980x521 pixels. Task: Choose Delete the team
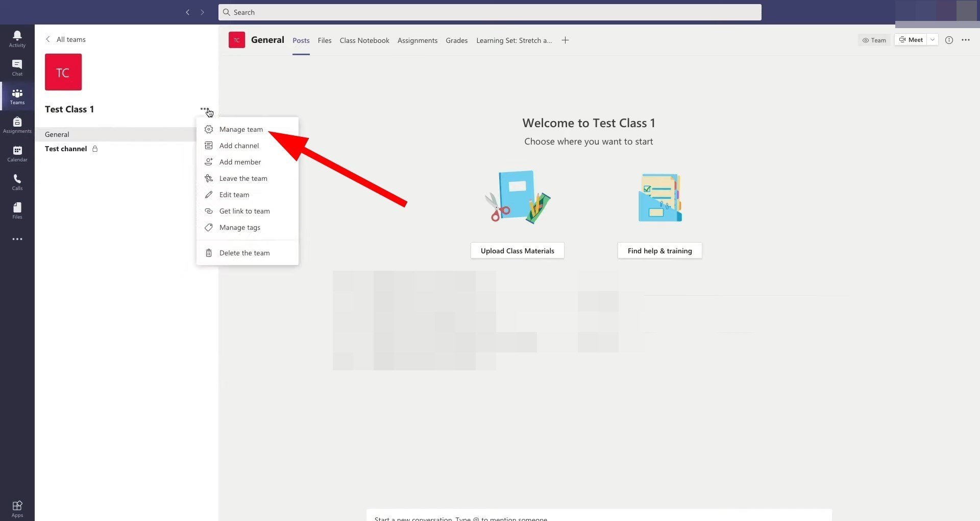248,253
